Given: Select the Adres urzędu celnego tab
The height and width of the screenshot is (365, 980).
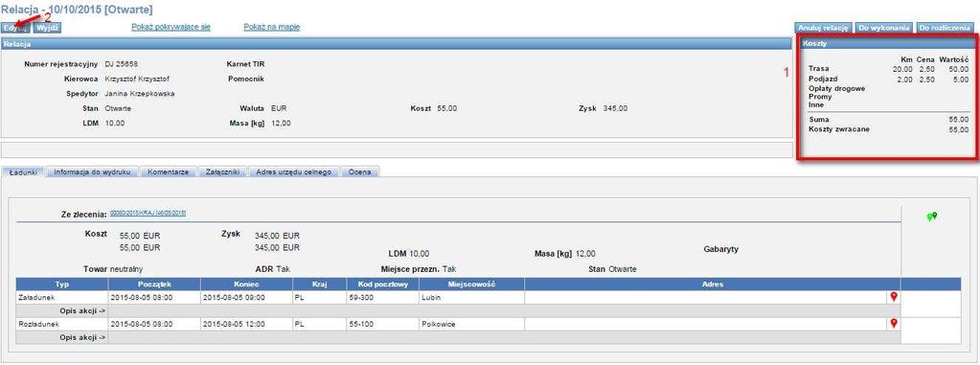Looking at the screenshot, I should 294,171.
